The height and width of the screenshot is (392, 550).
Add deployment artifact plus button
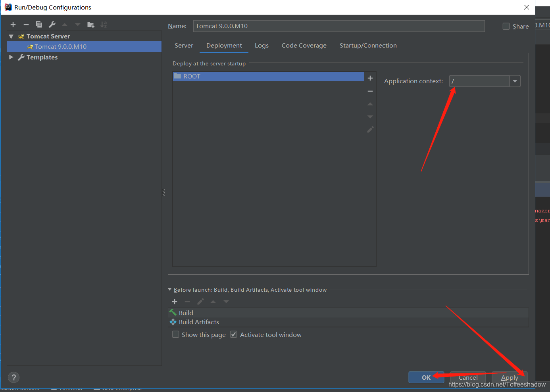click(x=370, y=78)
